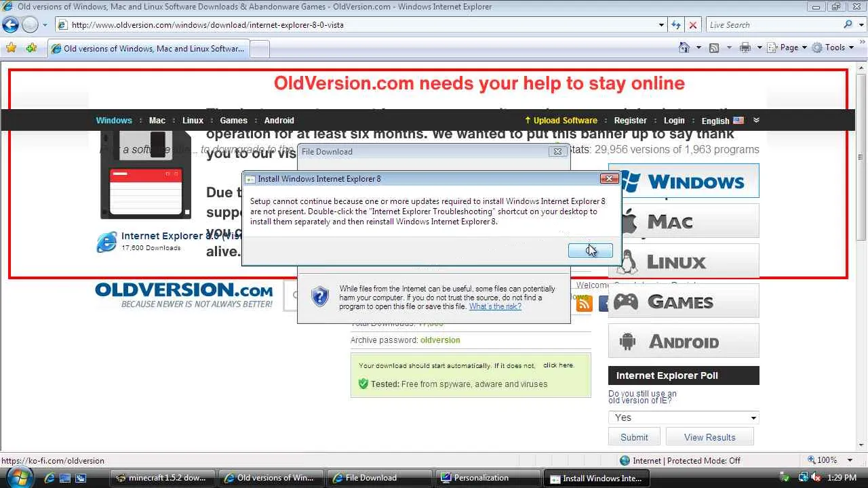Click the Android category banner button
The height and width of the screenshot is (488, 868).
coord(684,341)
